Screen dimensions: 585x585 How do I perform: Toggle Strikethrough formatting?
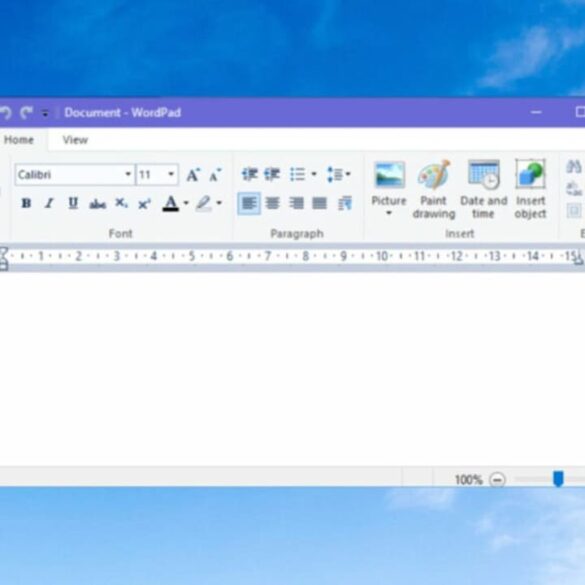pos(97,203)
